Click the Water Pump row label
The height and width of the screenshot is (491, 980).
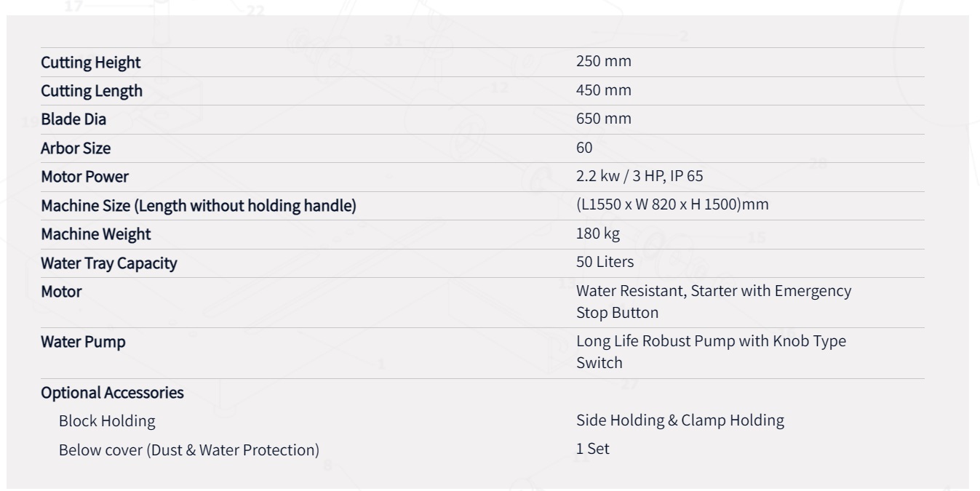pyautogui.click(x=83, y=342)
